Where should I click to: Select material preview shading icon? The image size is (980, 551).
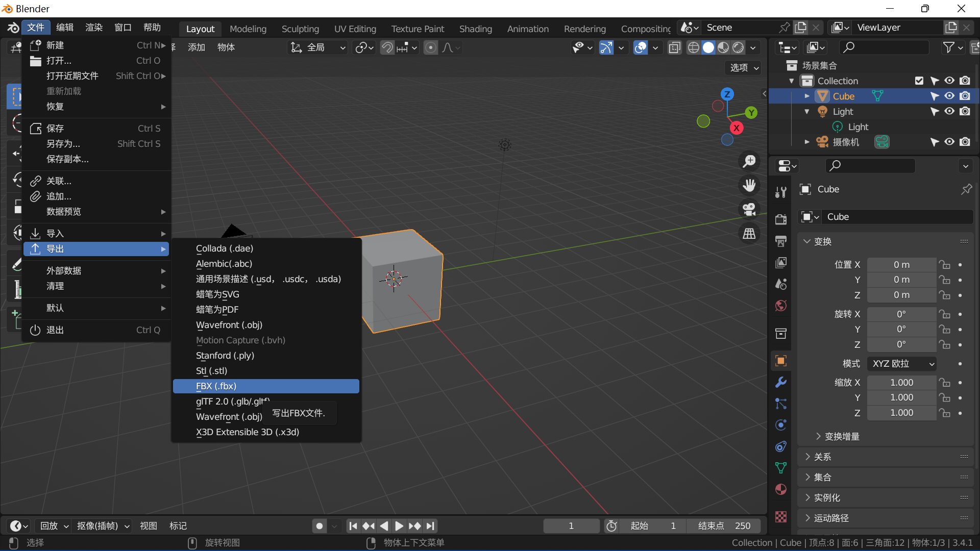click(x=723, y=47)
